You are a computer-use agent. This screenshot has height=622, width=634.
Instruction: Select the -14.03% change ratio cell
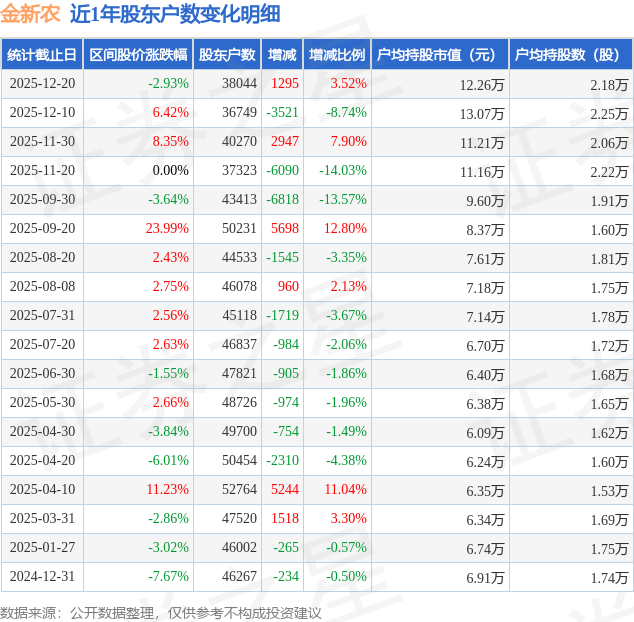(x=343, y=171)
